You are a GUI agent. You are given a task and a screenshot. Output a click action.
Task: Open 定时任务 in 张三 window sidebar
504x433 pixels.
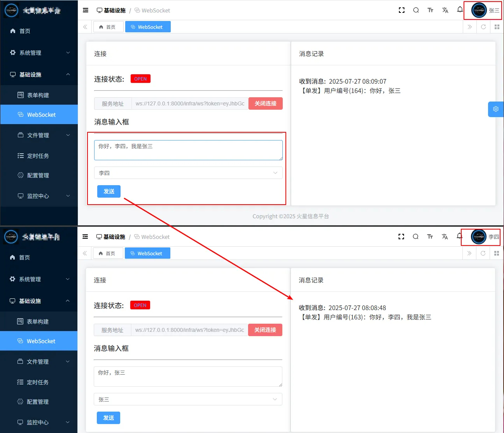point(39,156)
